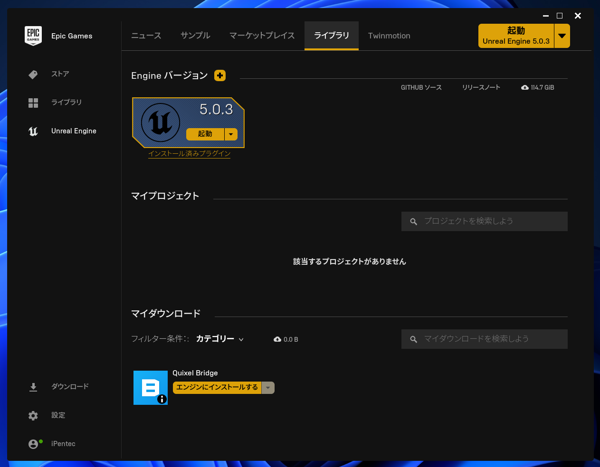Open the GITHUB ソース link

(421, 87)
